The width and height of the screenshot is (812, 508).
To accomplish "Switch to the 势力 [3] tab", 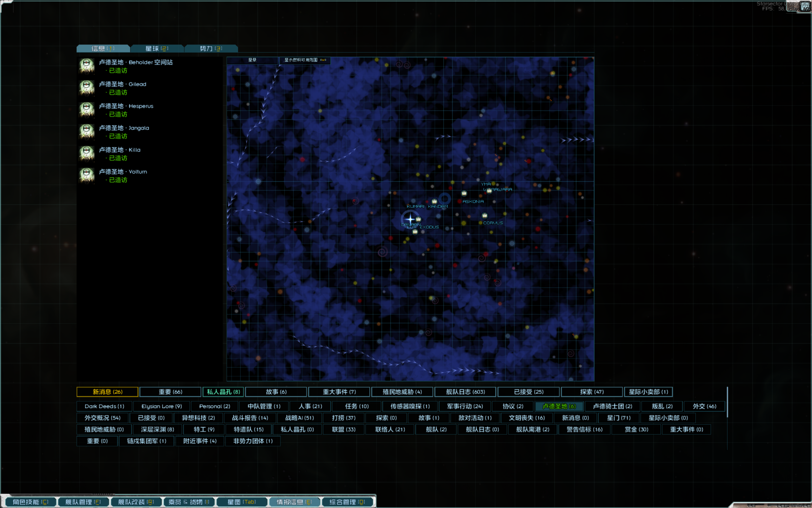I will 211,48.
